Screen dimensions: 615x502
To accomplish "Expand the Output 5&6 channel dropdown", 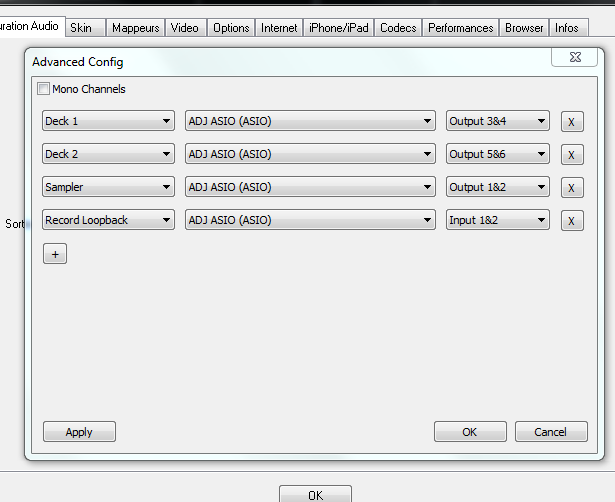I will (498, 154).
